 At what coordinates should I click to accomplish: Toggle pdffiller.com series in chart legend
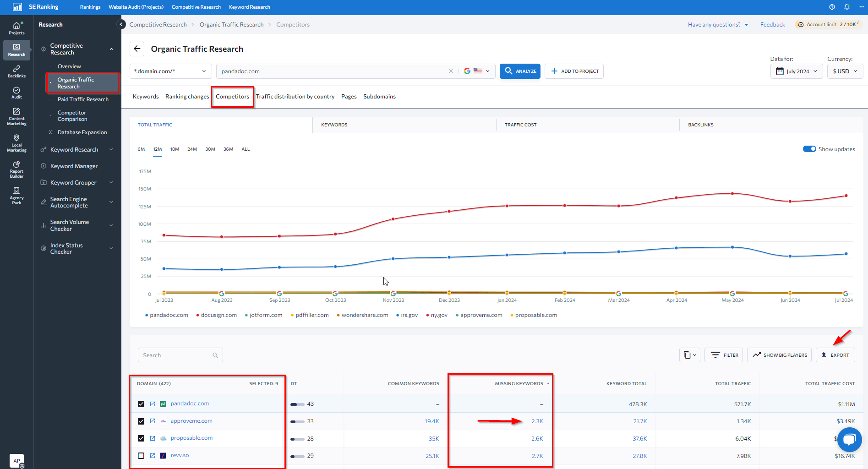tap(310, 315)
